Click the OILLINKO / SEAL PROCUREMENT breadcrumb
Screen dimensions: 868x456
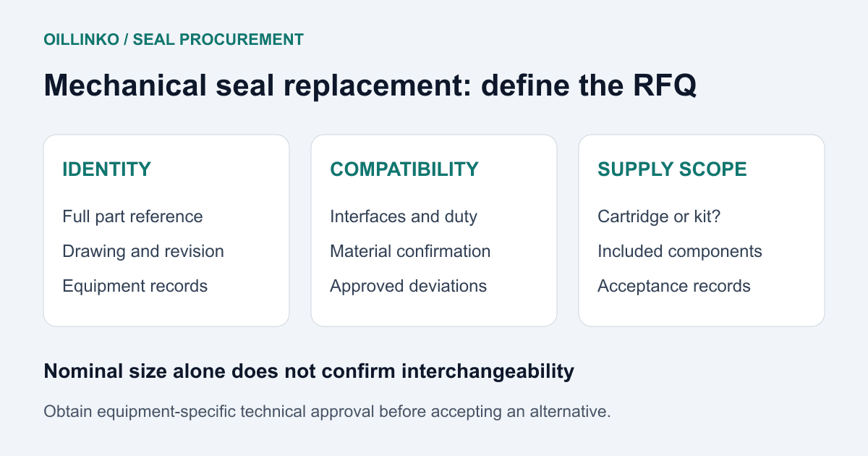[x=174, y=40]
